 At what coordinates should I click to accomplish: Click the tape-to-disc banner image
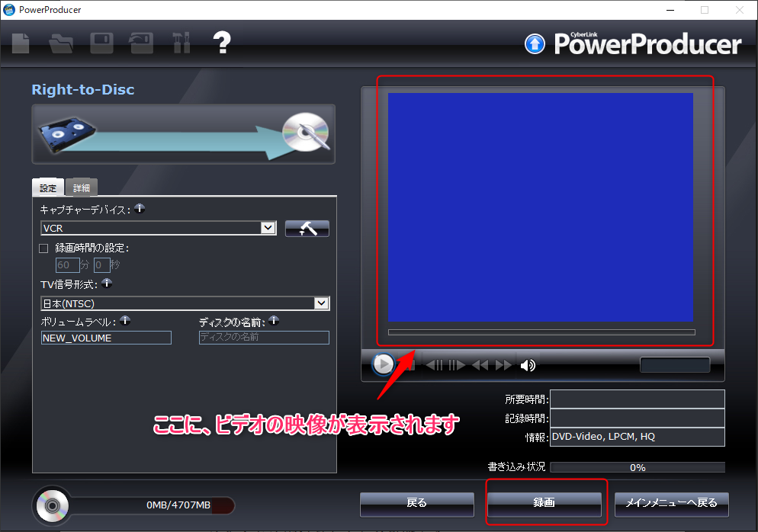[x=184, y=134]
